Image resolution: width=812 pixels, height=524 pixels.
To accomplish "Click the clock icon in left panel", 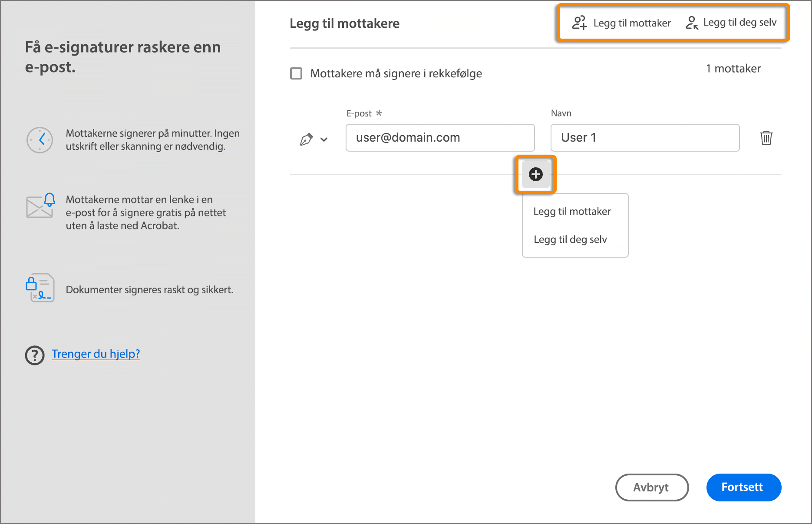I will (40, 140).
